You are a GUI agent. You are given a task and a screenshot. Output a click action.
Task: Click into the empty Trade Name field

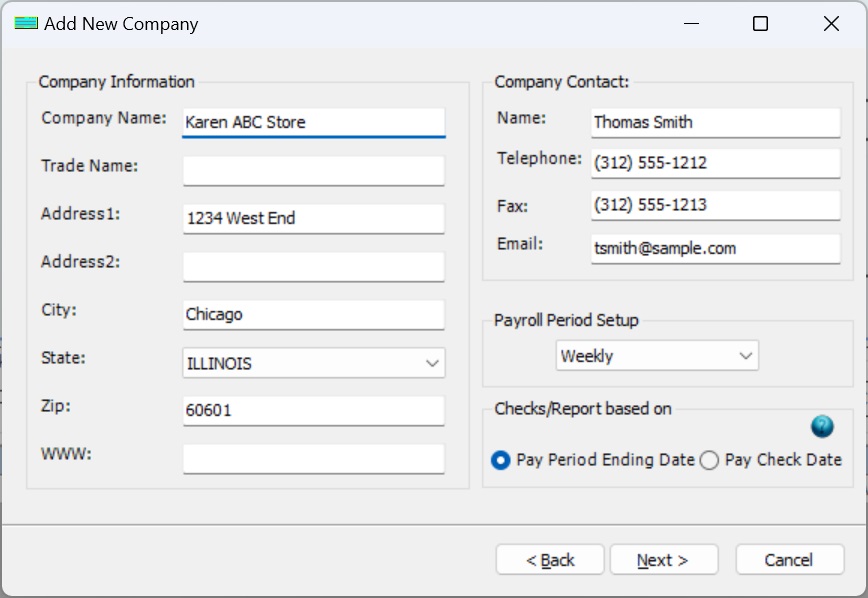[x=312, y=170]
